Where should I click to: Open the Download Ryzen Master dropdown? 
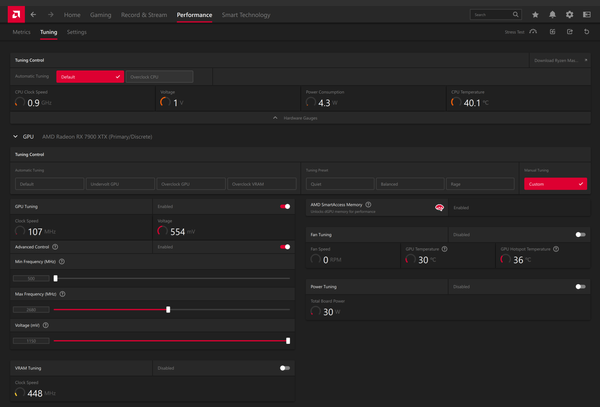pos(559,59)
